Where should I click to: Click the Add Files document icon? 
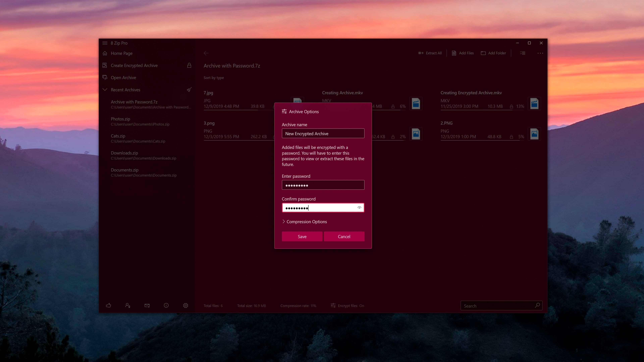(454, 53)
